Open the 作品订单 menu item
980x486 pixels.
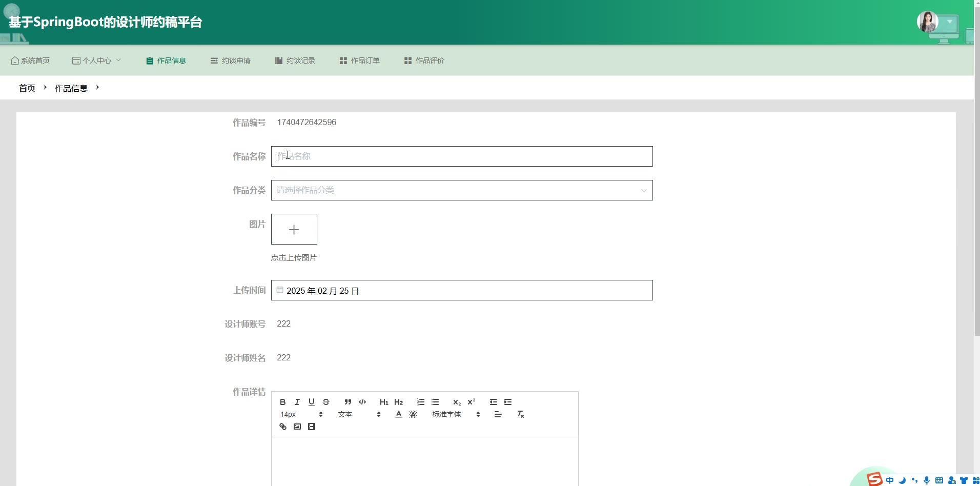(360, 60)
